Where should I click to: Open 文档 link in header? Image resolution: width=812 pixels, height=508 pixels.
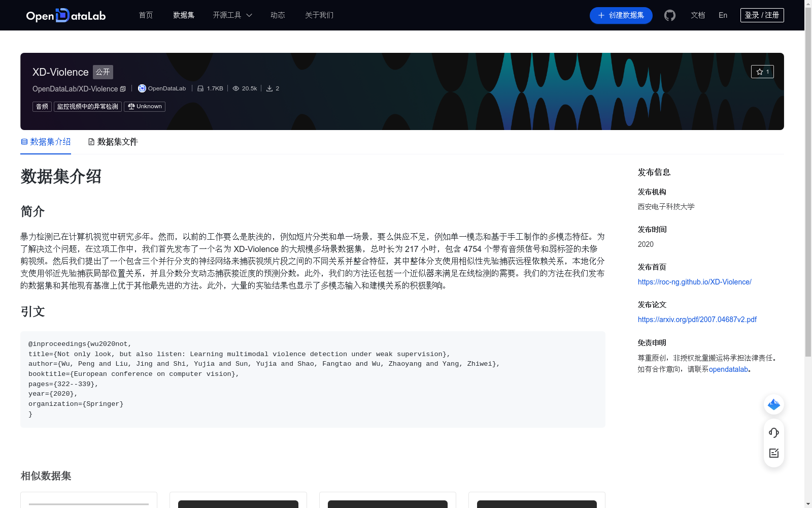698,15
